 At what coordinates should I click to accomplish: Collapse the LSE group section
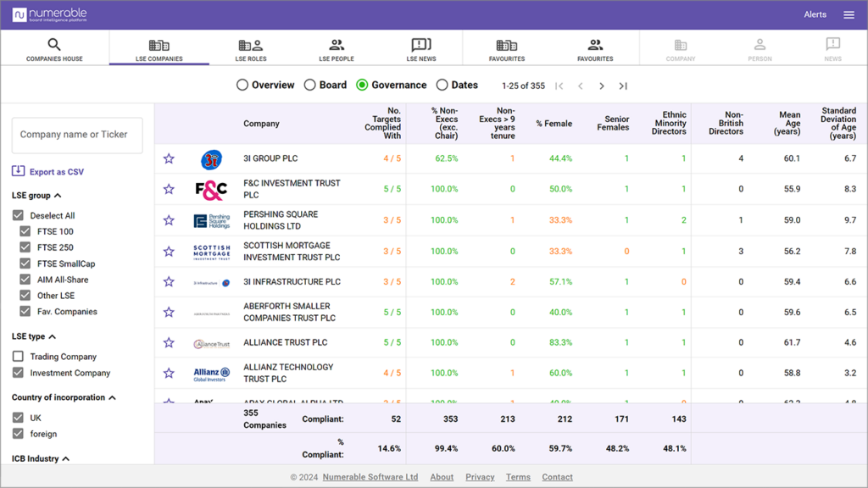click(58, 196)
